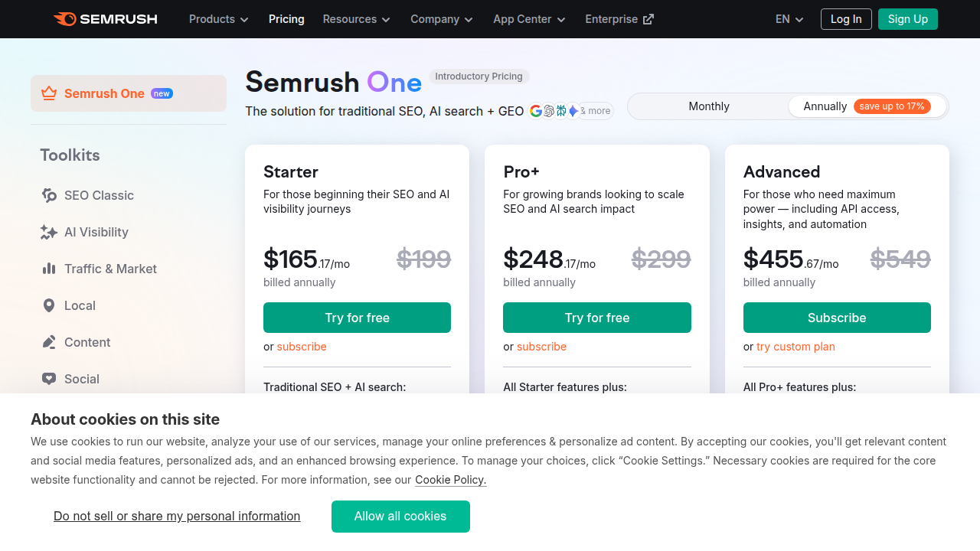Open the Pricing menu item

tap(286, 18)
